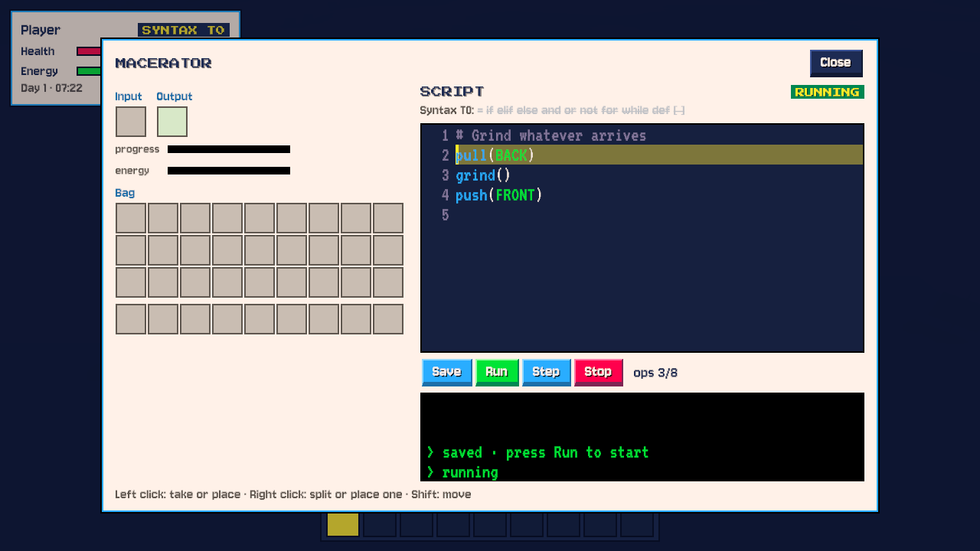Step through the script once
Viewport: 980px width, 551px height.
[x=546, y=372]
